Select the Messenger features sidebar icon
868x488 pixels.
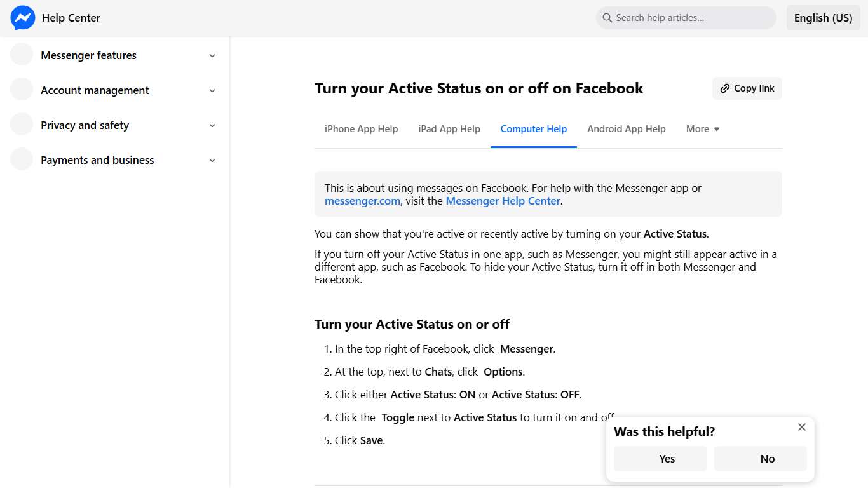point(21,55)
